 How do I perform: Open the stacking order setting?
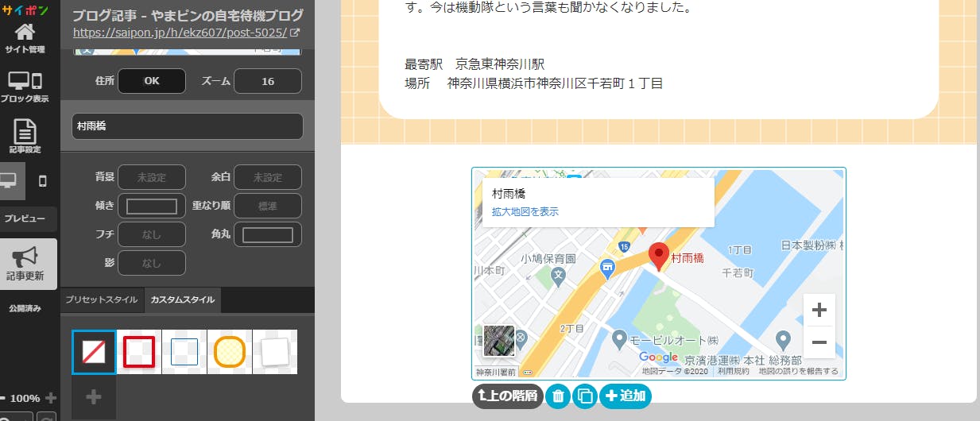pos(268,206)
